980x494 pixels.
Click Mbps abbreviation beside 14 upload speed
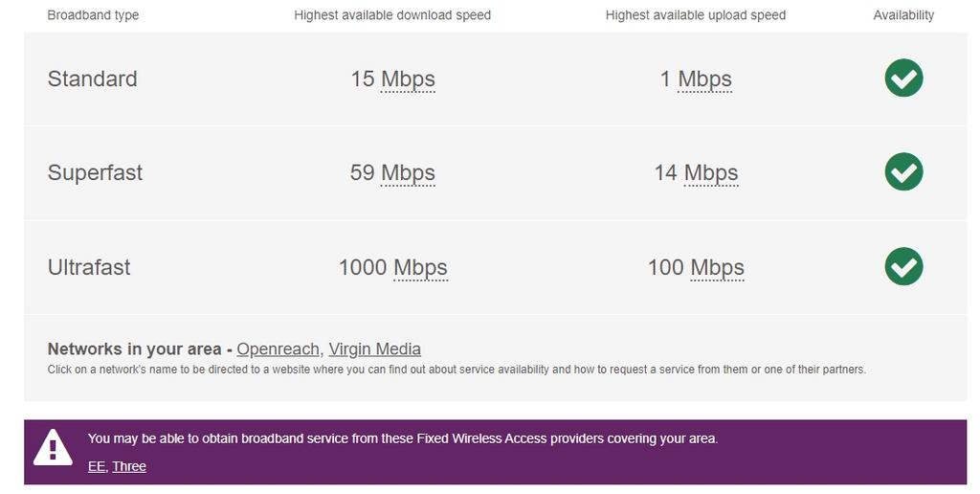coord(711,172)
